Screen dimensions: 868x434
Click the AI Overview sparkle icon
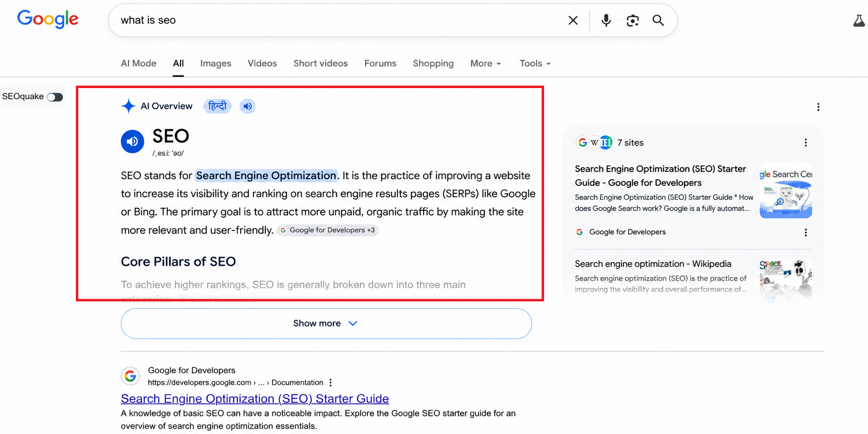(128, 106)
